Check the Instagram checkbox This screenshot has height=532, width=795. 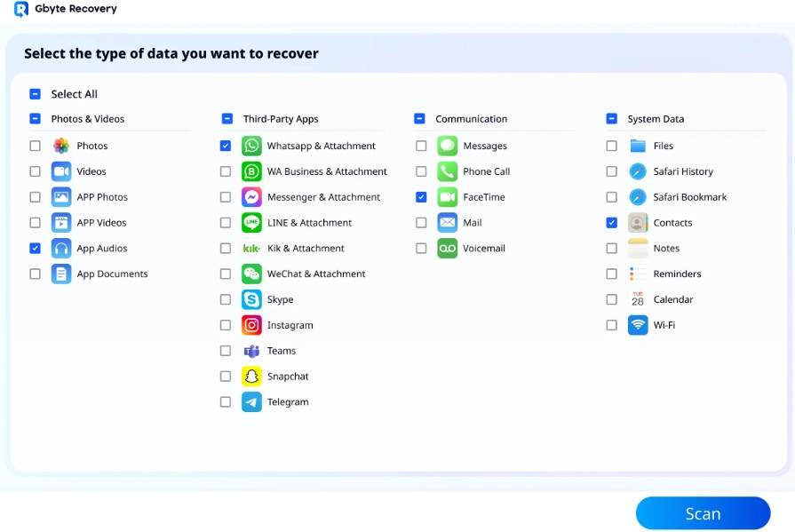point(226,325)
